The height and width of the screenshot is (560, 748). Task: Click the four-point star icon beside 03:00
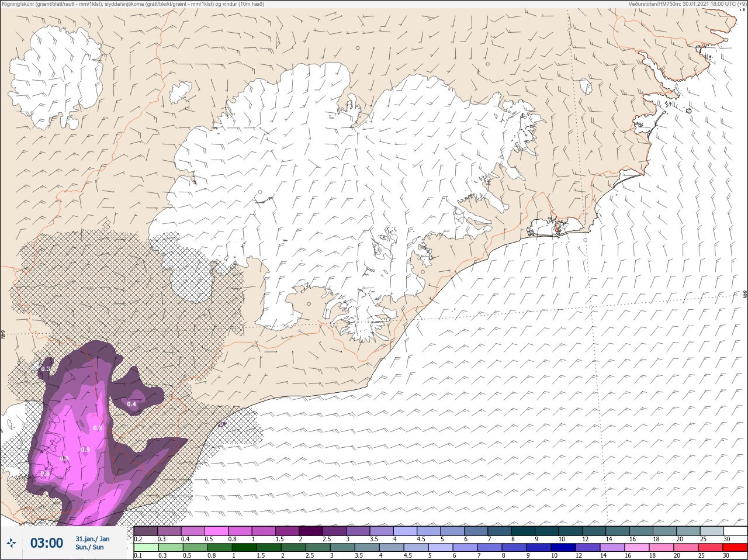point(11,543)
